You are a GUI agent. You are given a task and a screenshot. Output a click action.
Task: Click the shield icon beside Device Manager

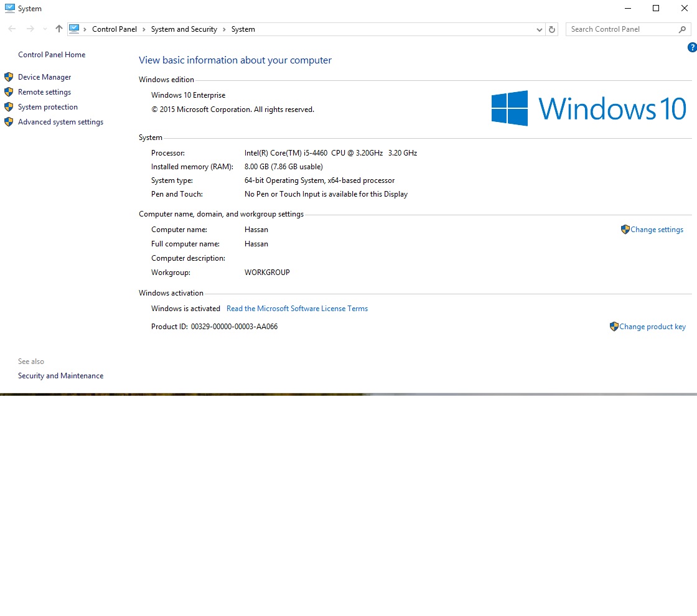point(9,77)
